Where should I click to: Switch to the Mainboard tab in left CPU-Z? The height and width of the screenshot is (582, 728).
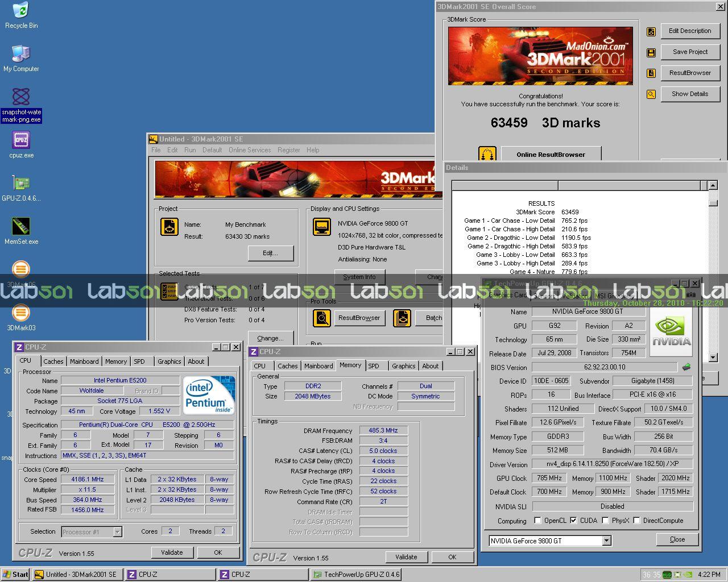click(84, 361)
